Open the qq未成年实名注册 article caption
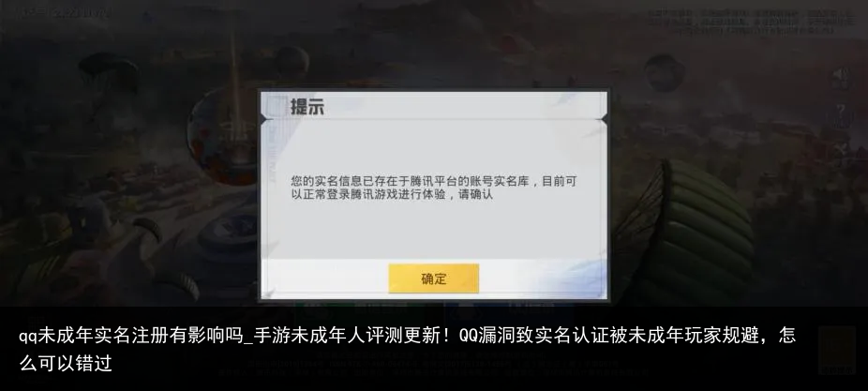The image size is (868, 391). click(407, 349)
